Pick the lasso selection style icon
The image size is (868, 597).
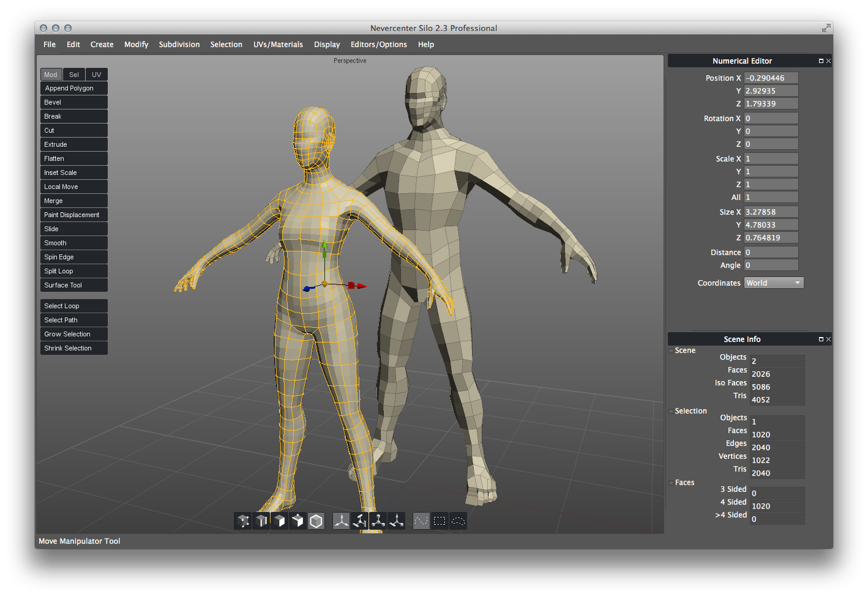(x=458, y=521)
